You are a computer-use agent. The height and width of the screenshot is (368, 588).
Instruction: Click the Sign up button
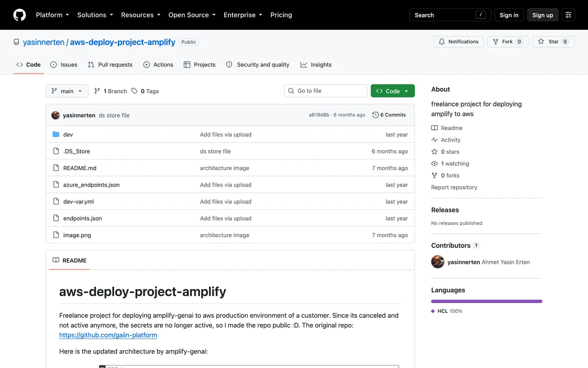pos(543,15)
